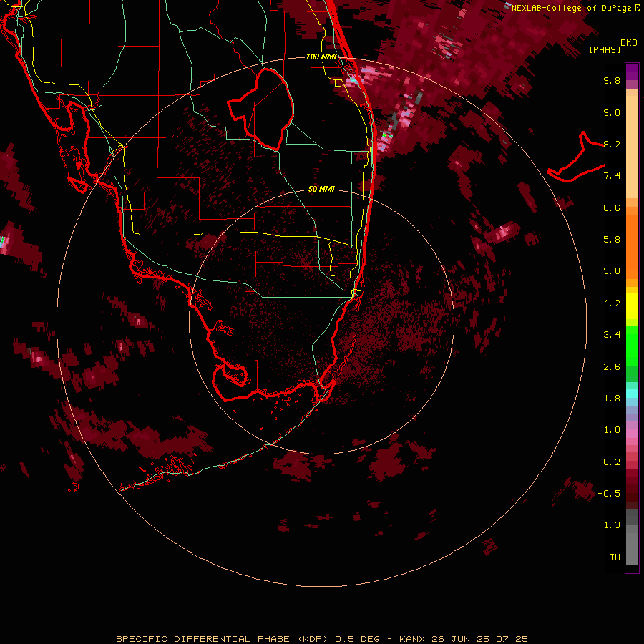Pick the large peach color bar segment
This screenshot has width=644, height=644.
pos(632,147)
